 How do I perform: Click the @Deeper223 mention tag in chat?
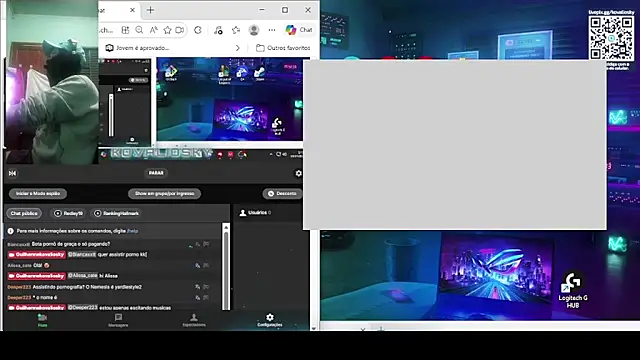coord(82,308)
